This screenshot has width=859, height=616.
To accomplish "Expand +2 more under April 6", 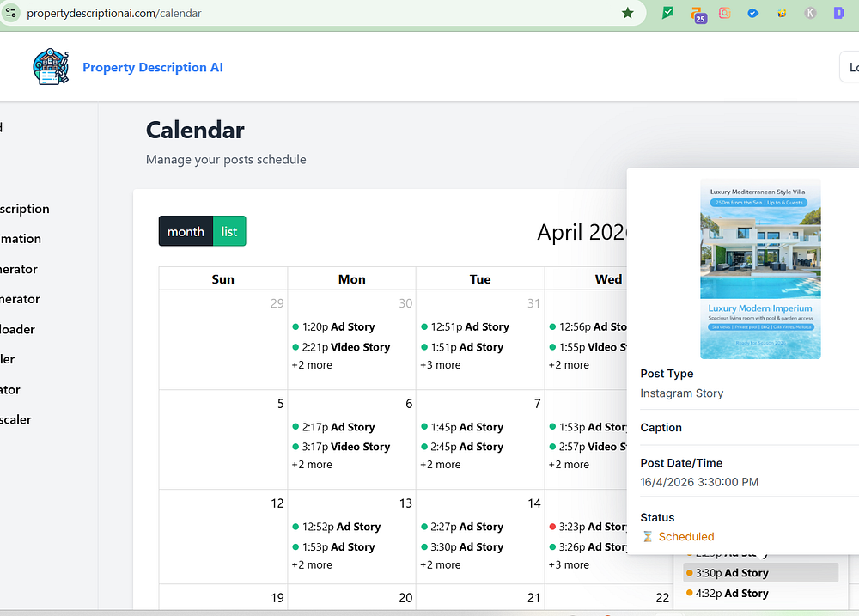I will (312, 465).
